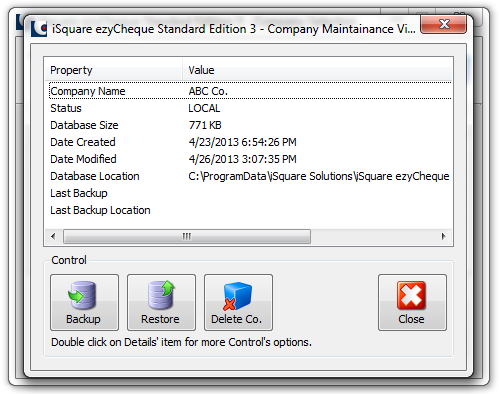Click the C:\ProgramData database path value

click(319, 176)
